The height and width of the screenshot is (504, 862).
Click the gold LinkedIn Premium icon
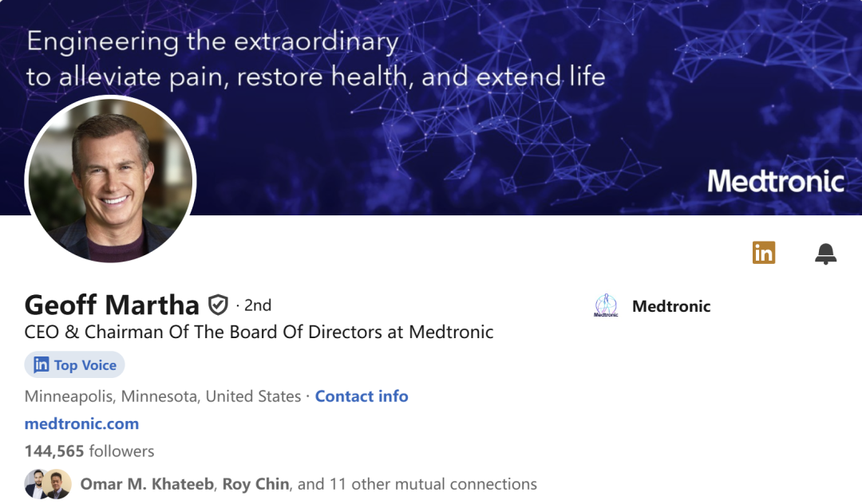764,253
